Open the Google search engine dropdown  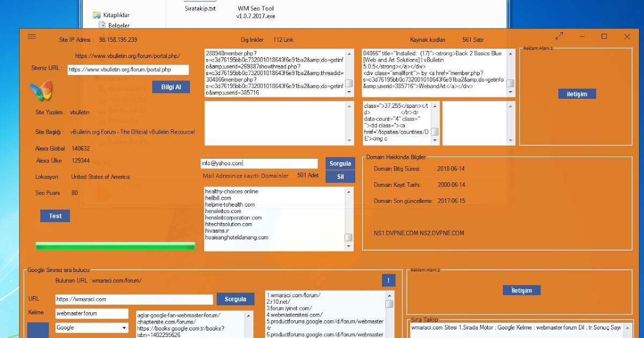[x=92, y=327]
